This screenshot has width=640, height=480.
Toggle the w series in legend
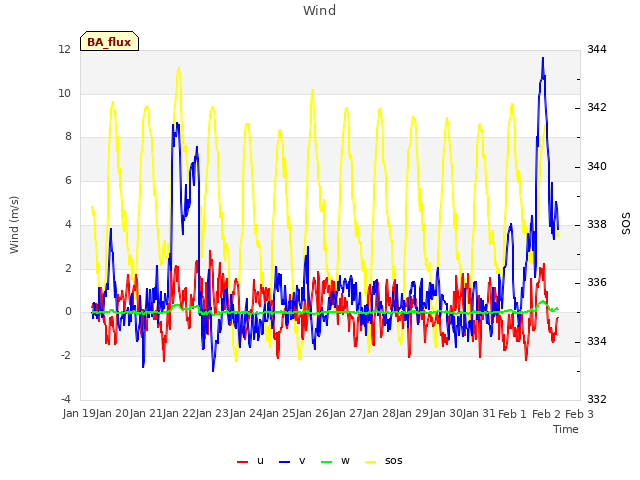[335, 461]
